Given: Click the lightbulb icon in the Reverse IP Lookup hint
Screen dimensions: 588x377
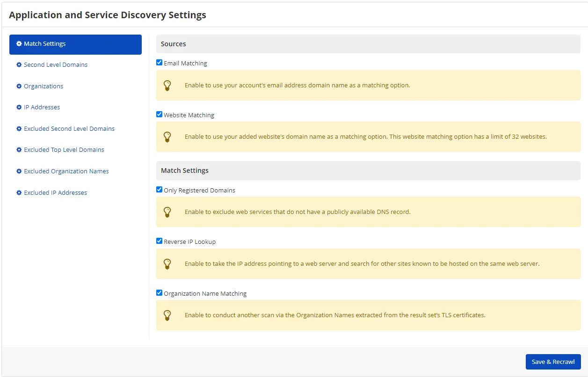Looking at the screenshot, I should (x=167, y=263).
